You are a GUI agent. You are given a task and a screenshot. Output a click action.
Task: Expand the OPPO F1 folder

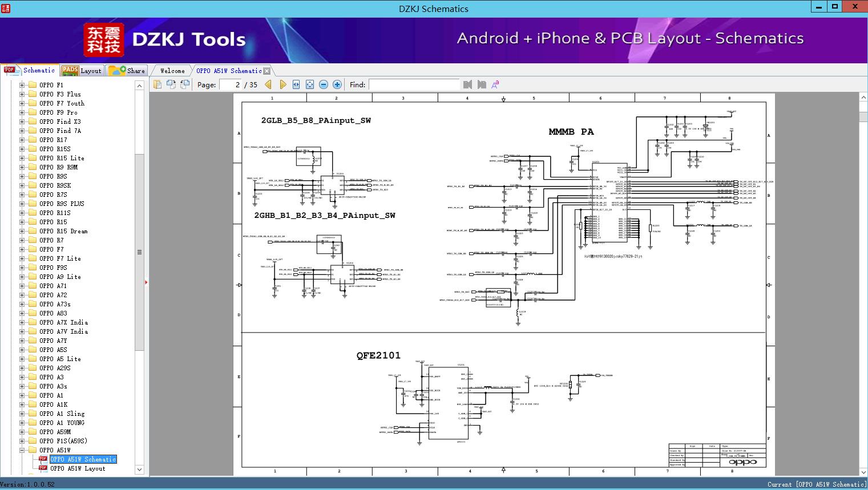tap(22, 85)
